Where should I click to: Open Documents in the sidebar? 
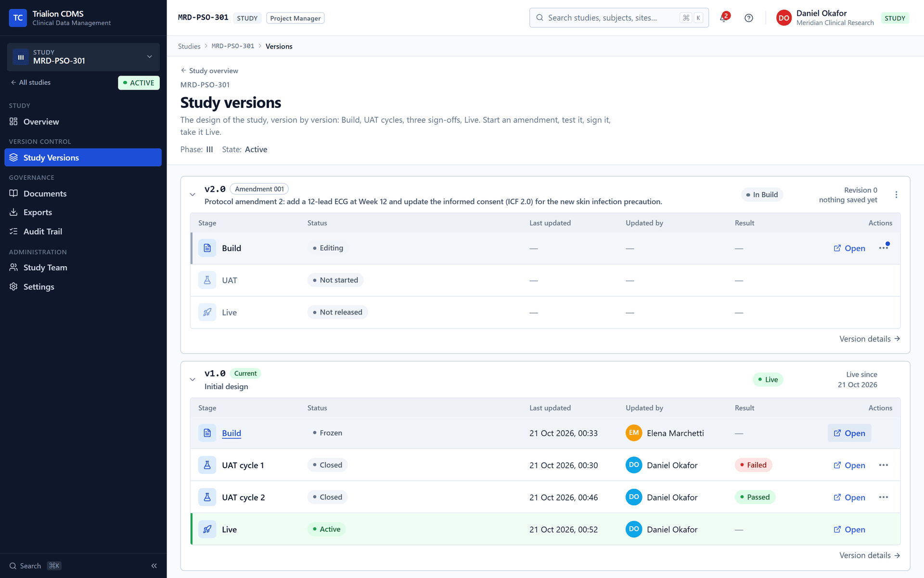click(x=83, y=194)
